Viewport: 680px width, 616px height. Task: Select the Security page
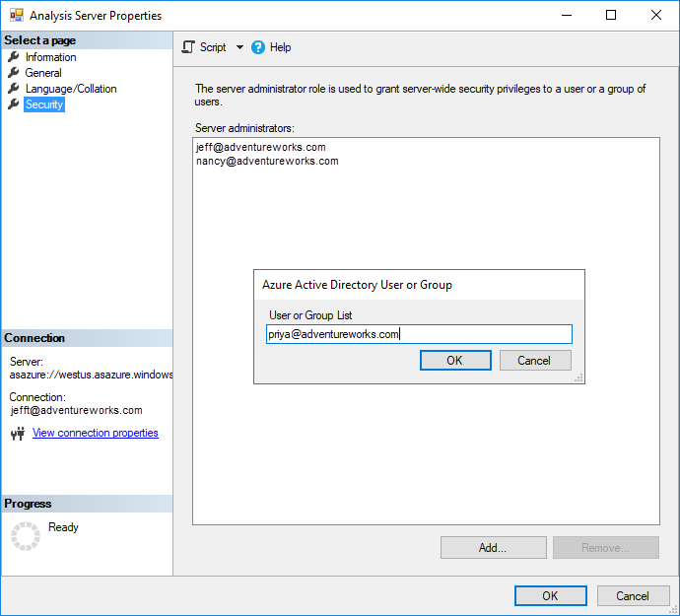[44, 104]
